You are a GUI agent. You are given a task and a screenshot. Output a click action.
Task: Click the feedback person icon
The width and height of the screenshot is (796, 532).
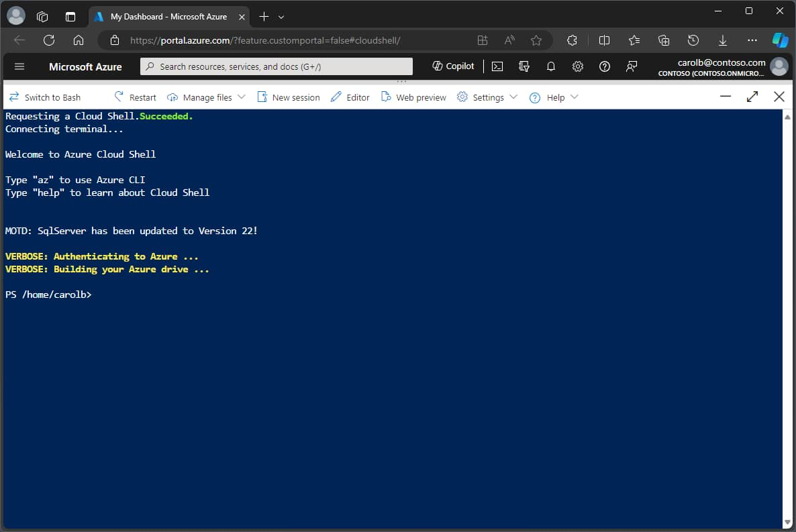632,66
